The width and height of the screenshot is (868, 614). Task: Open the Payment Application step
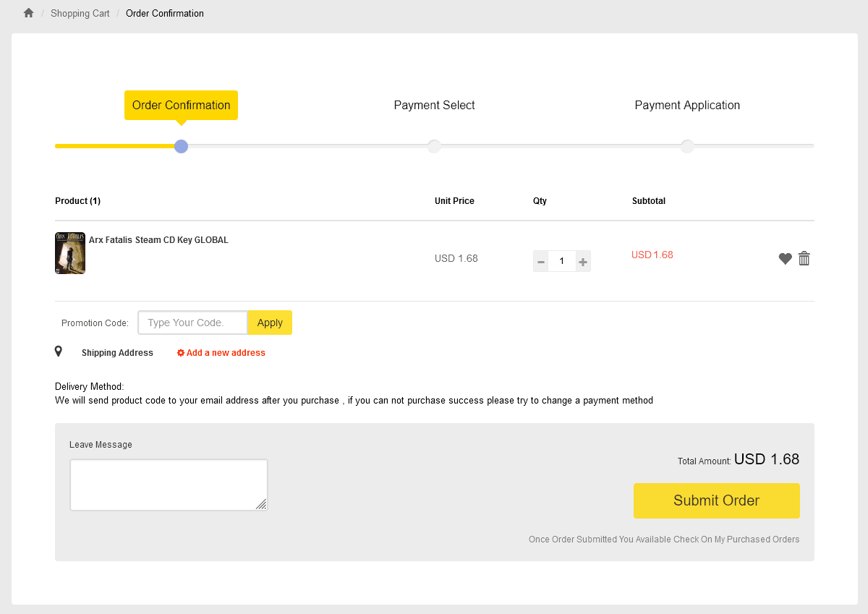tap(687, 105)
